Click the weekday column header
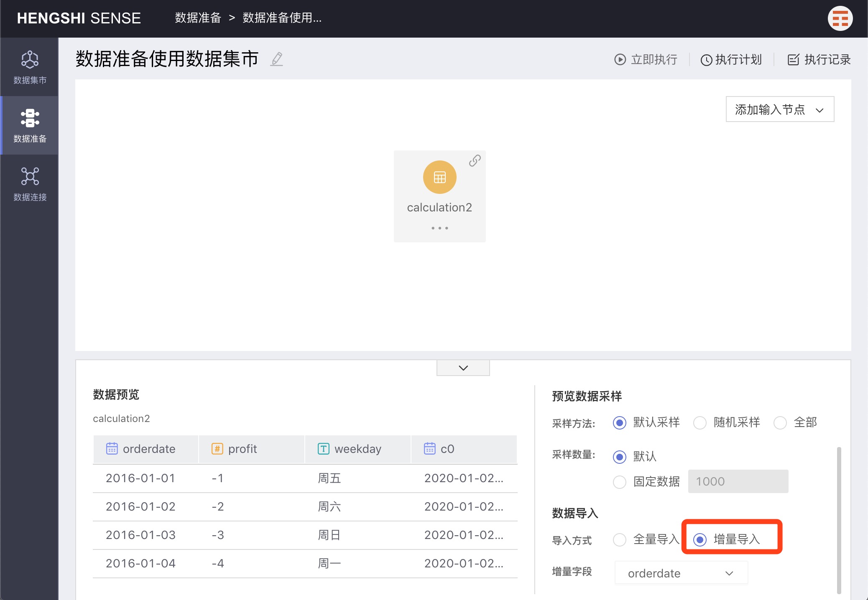The height and width of the screenshot is (600, 868). (x=358, y=449)
